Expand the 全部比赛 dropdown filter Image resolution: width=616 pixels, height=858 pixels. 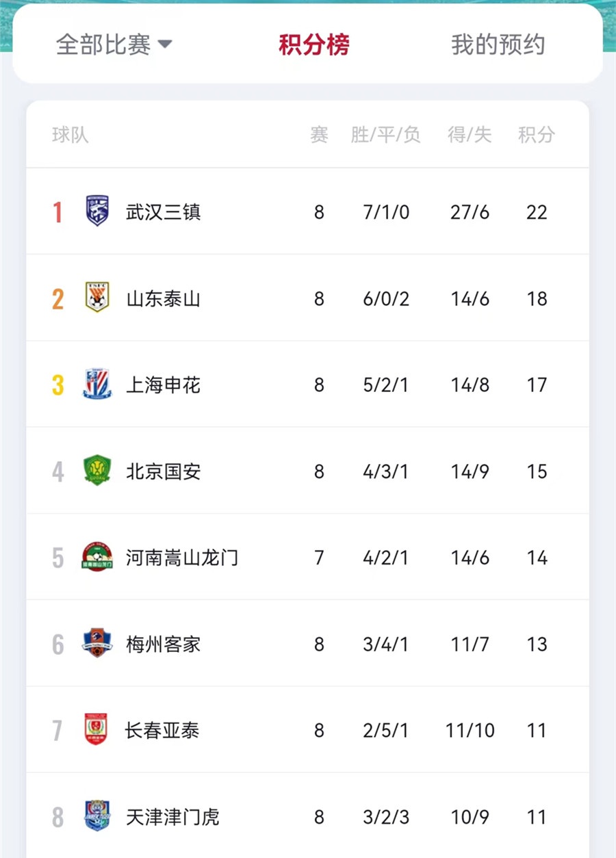[114, 45]
